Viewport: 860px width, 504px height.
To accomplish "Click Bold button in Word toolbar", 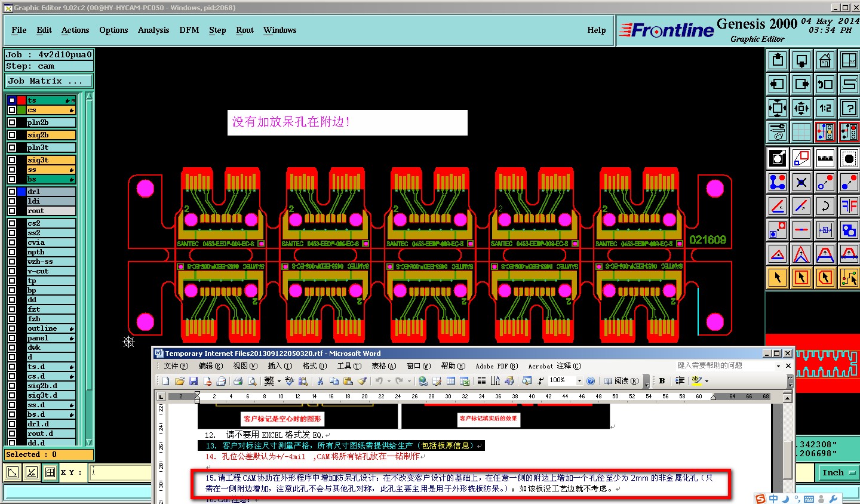I will (662, 380).
